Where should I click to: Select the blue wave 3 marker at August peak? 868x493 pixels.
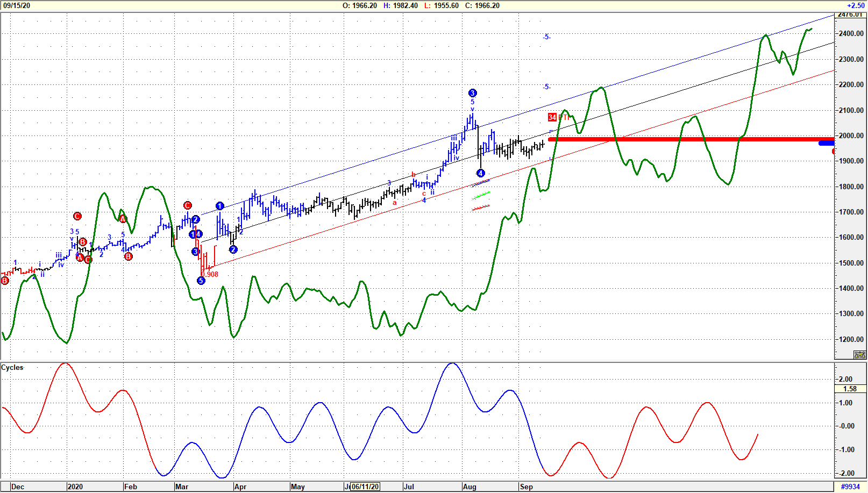472,93
